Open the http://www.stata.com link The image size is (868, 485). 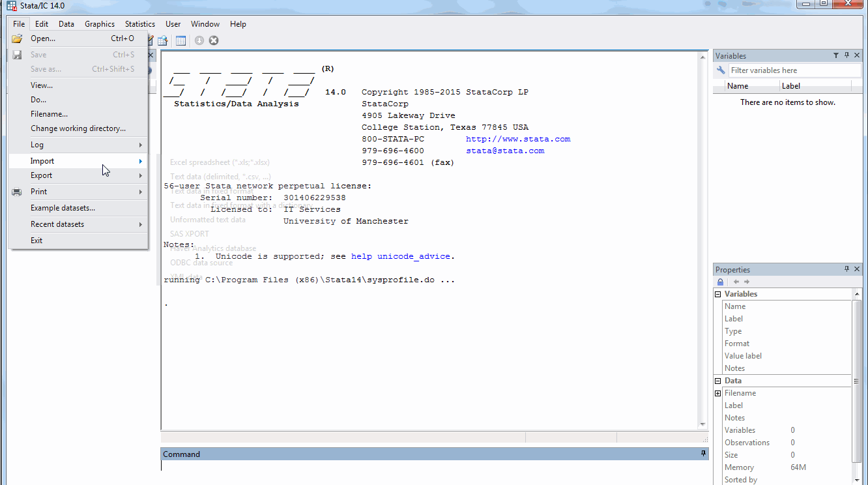point(518,139)
